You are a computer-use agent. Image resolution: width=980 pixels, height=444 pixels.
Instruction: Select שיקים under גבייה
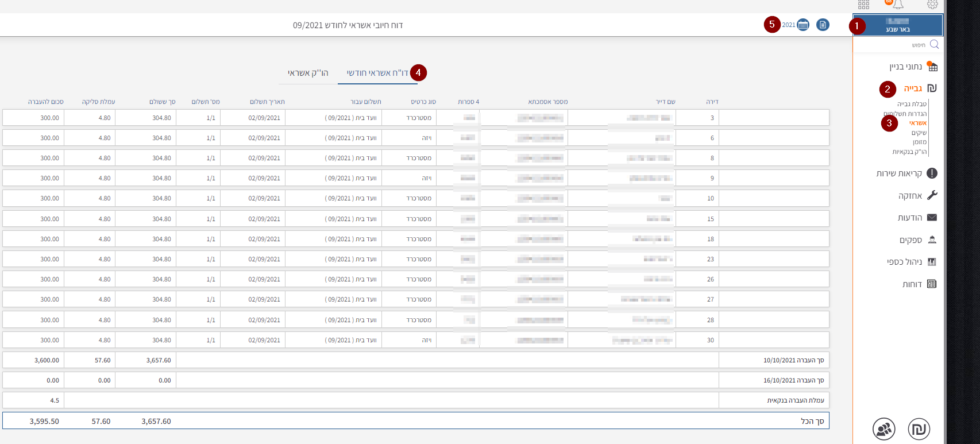tap(919, 133)
